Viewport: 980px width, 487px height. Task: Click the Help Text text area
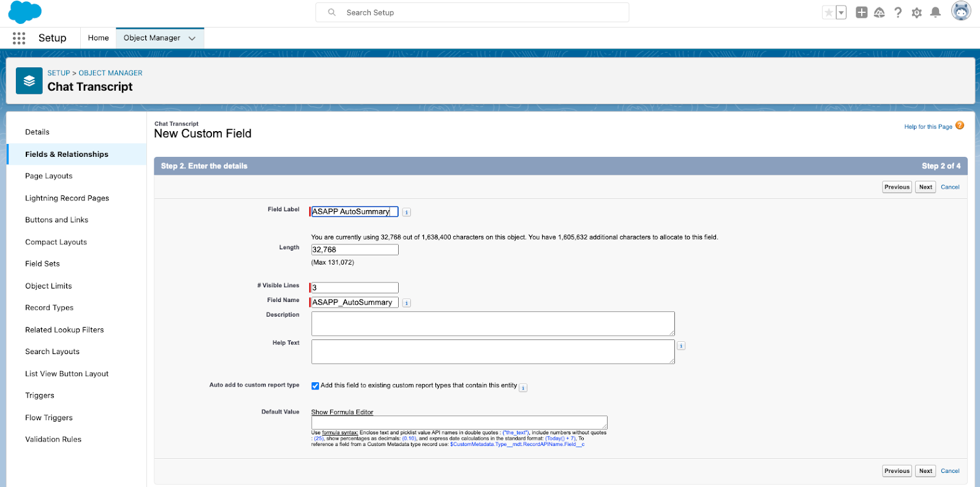coord(493,352)
